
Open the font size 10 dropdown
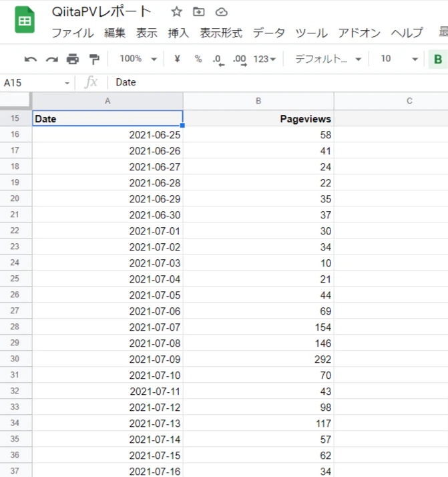pyautogui.click(x=399, y=59)
